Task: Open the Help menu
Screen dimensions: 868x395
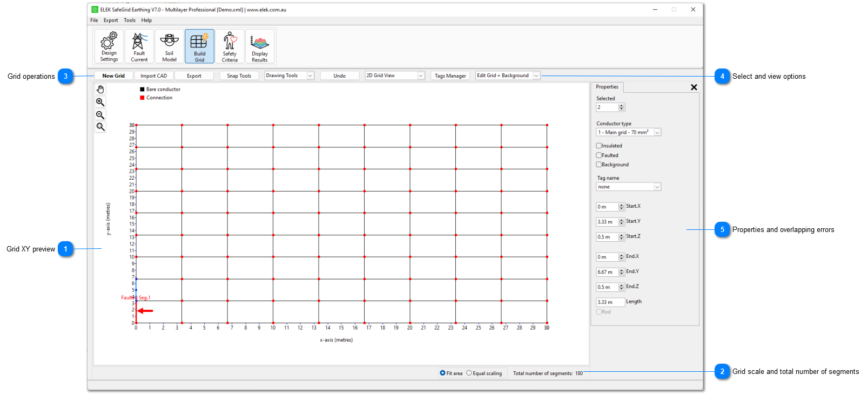Action: [146, 21]
